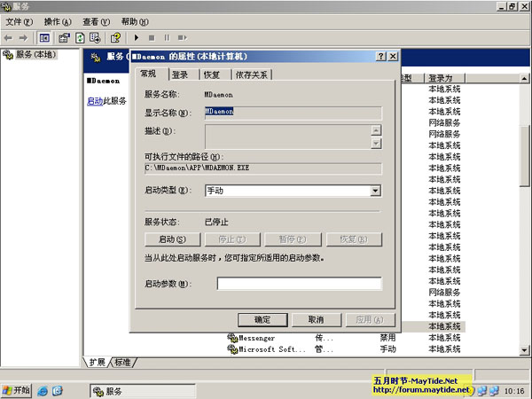The width and height of the screenshot is (532, 399).
Task: Click the 启动 link beside 此服务
Action: (94, 101)
